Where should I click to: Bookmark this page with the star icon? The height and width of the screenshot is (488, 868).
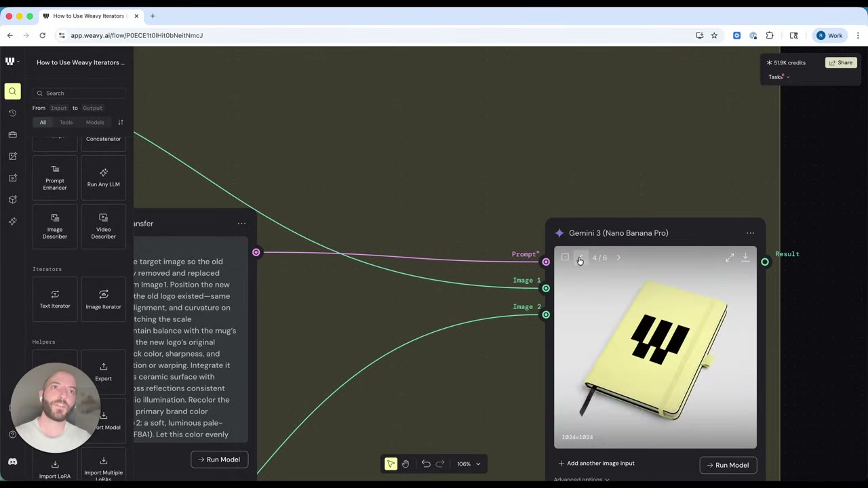(x=714, y=35)
